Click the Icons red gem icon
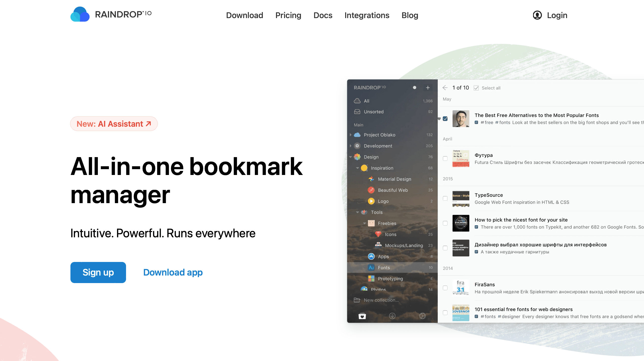 point(378,234)
